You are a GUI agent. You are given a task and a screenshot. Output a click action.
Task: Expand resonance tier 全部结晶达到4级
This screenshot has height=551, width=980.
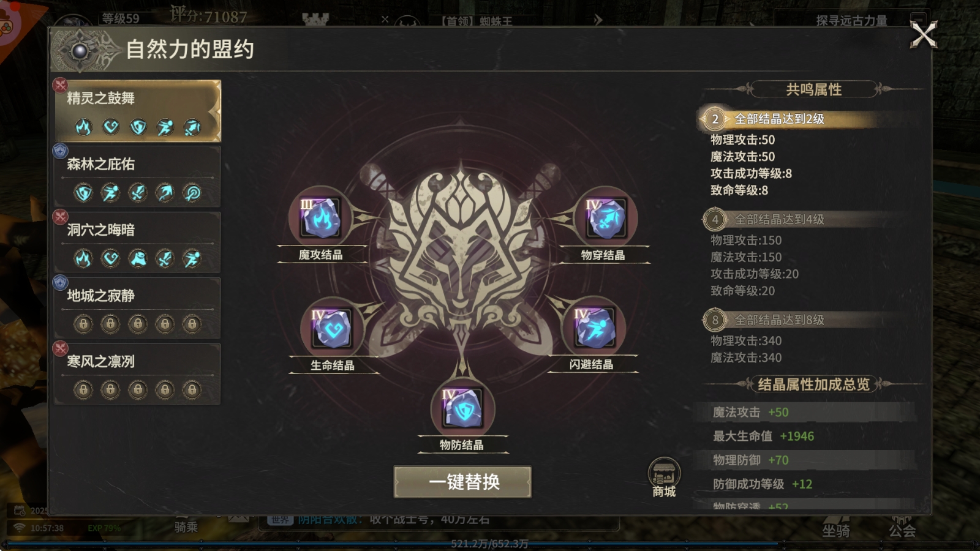pyautogui.click(x=791, y=219)
